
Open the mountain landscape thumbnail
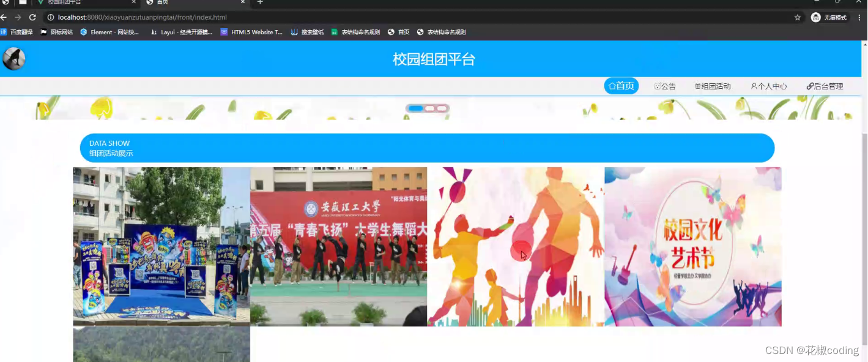pyautogui.click(x=161, y=344)
